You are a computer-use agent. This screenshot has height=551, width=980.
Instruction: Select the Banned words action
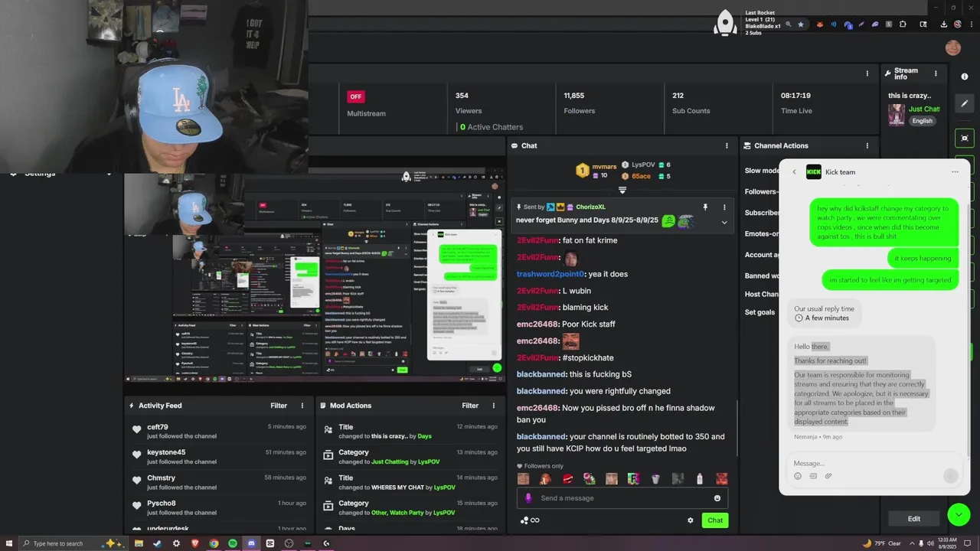(762, 275)
